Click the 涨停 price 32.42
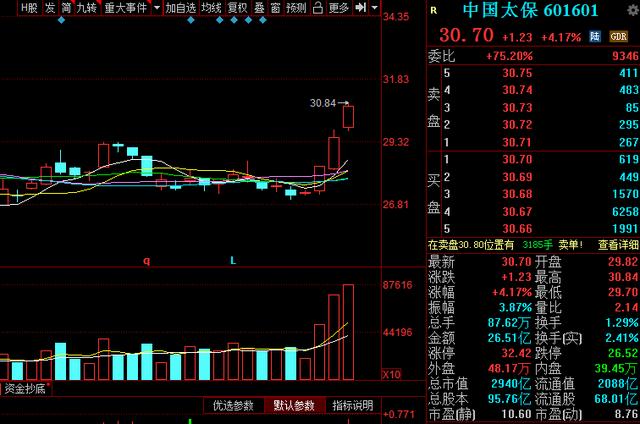Screen dimensions: 640x424 coord(516,353)
